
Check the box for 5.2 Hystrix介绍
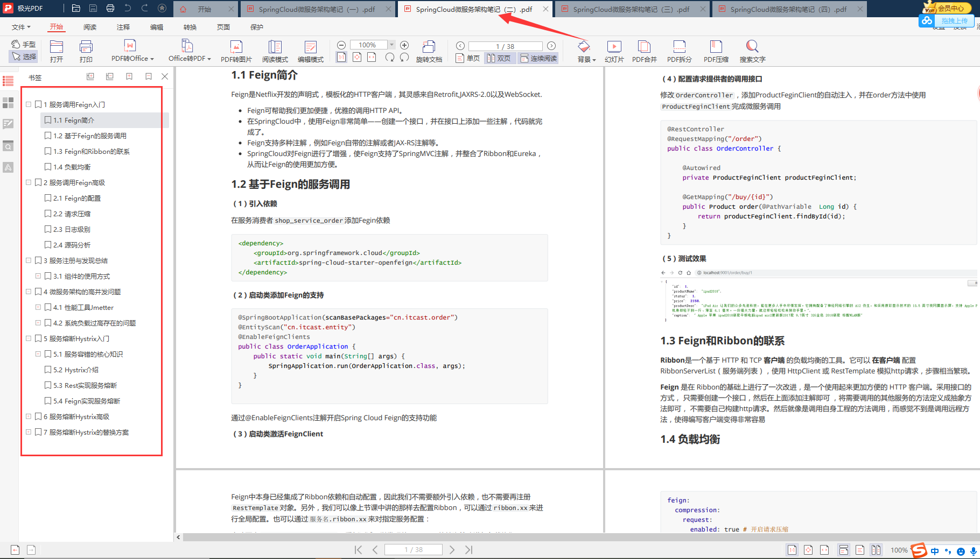click(x=48, y=370)
